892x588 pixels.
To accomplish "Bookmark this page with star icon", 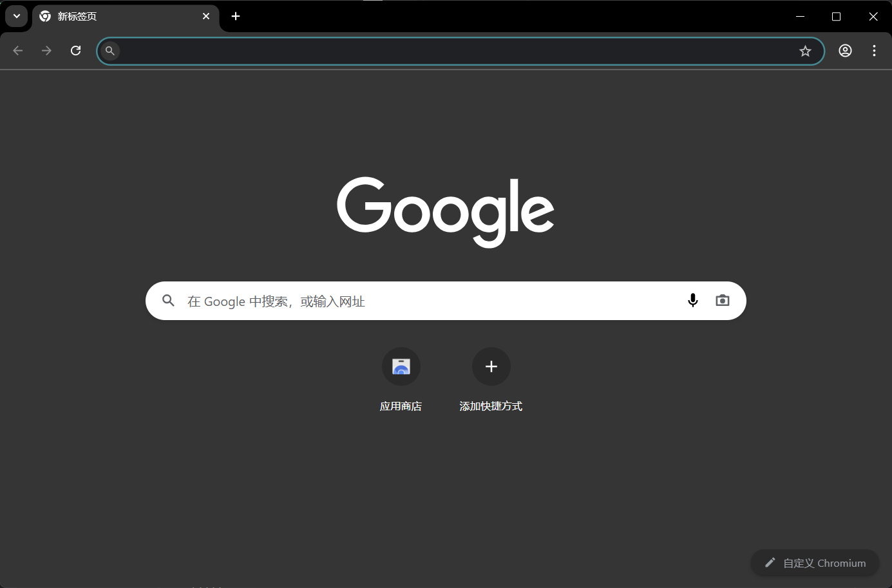I will point(805,51).
